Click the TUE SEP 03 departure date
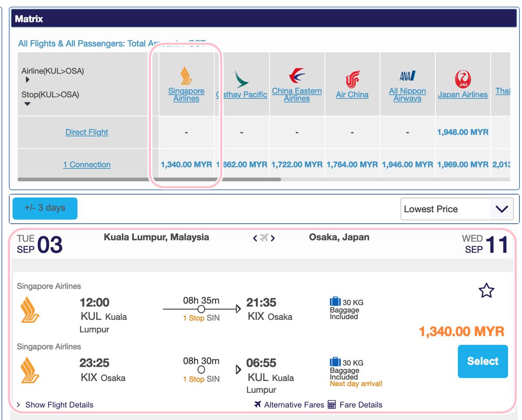Image resolution: width=522 pixels, height=420 pixels. pyautogui.click(x=40, y=244)
